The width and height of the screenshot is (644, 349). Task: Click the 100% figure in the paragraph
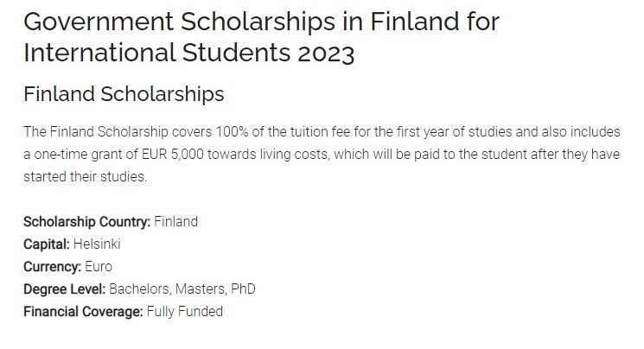click(232, 132)
